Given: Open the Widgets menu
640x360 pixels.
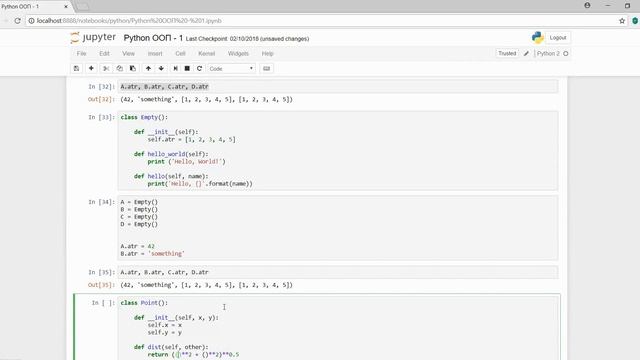Looking at the screenshot, I should (x=238, y=53).
